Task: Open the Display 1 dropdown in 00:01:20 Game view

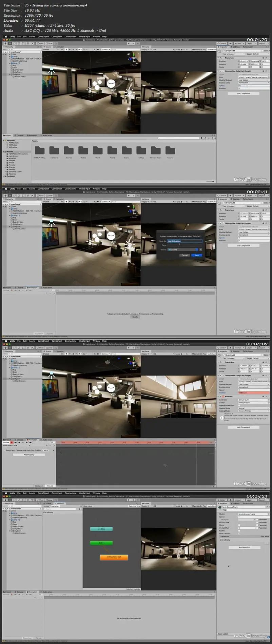Action: (x=146, y=49)
